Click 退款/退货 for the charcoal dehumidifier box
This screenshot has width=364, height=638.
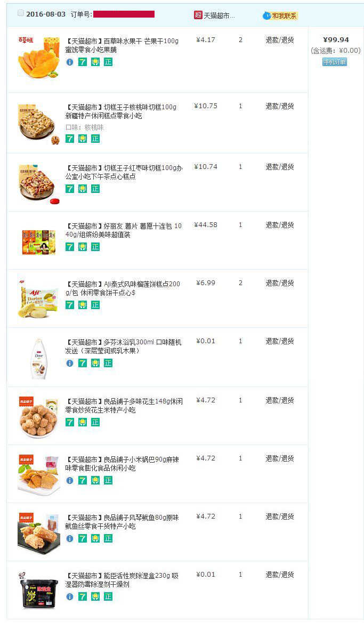[x=280, y=575]
